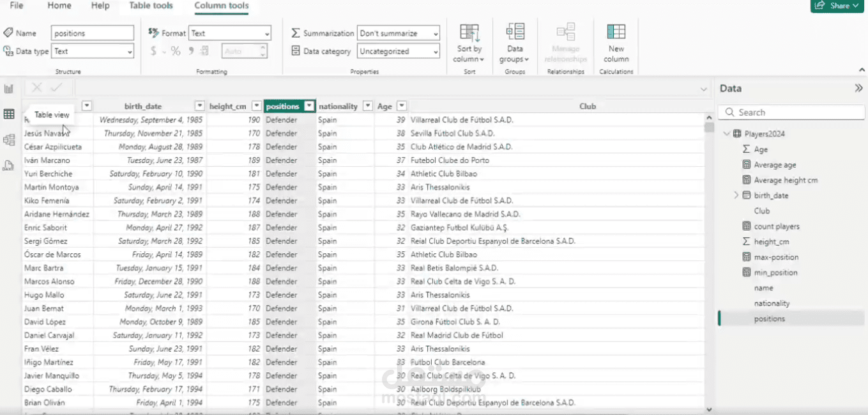Open the File menu
This screenshot has height=415, width=868.
(17, 6)
